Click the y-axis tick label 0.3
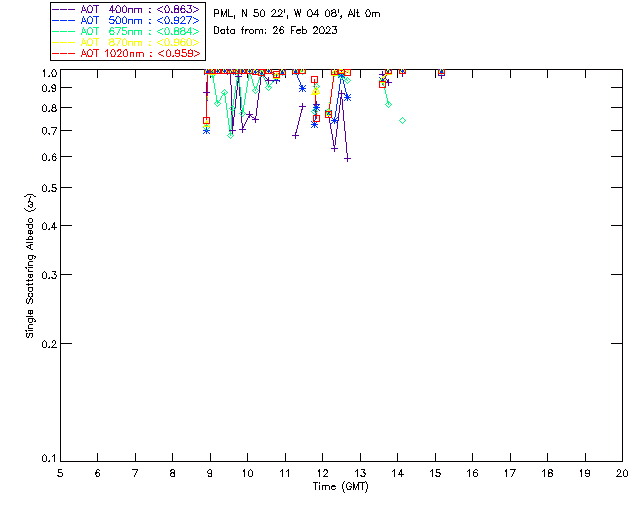Image resolution: width=640 pixels, height=512 pixels. pos(49,275)
